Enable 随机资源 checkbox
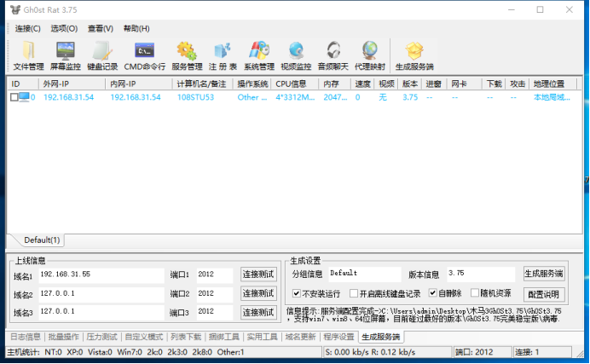The width and height of the screenshot is (590, 364). click(x=475, y=293)
